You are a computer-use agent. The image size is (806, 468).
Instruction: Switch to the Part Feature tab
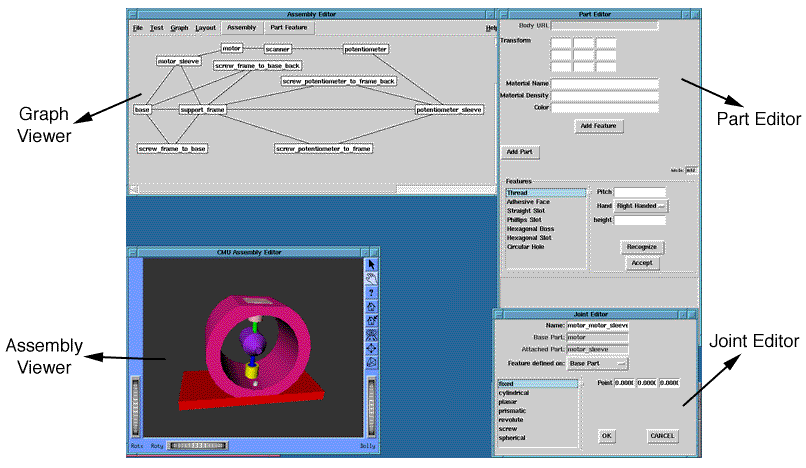click(x=289, y=28)
